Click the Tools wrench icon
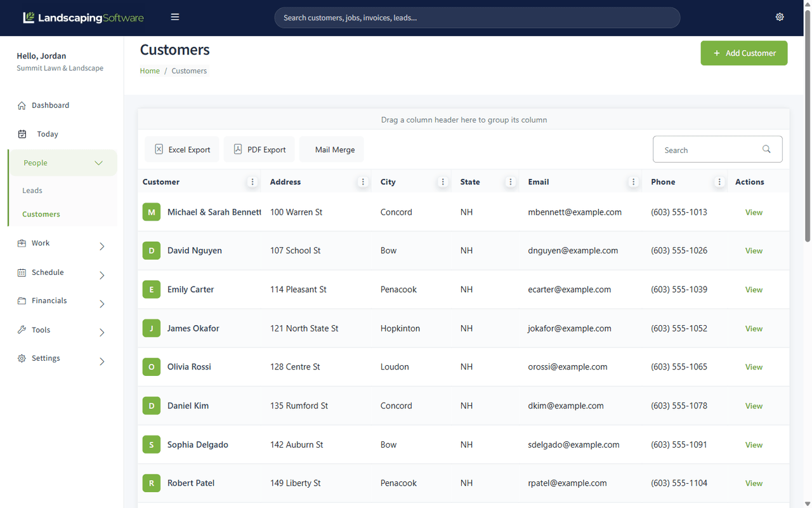Viewport: 812px width, 508px height. pos(22,330)
